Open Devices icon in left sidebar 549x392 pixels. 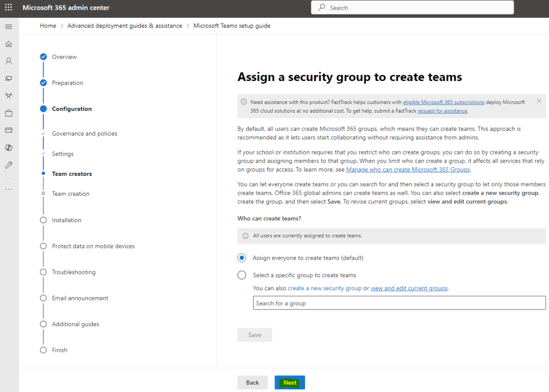point(9,78)
